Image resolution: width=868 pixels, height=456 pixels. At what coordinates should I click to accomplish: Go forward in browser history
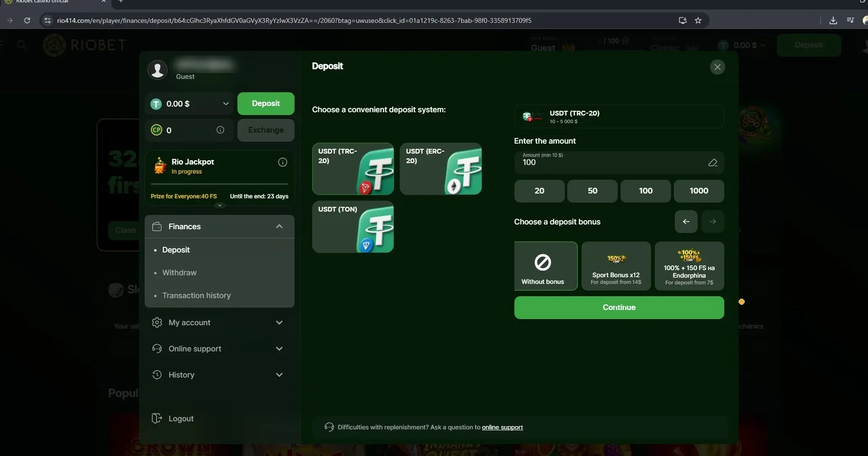point(10,20)
